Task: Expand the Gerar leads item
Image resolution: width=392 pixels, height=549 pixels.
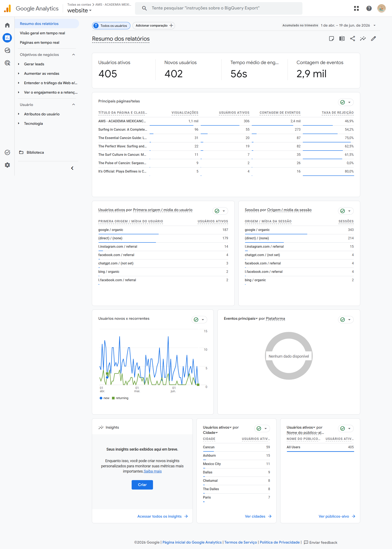Action: [x=19, y=64]
